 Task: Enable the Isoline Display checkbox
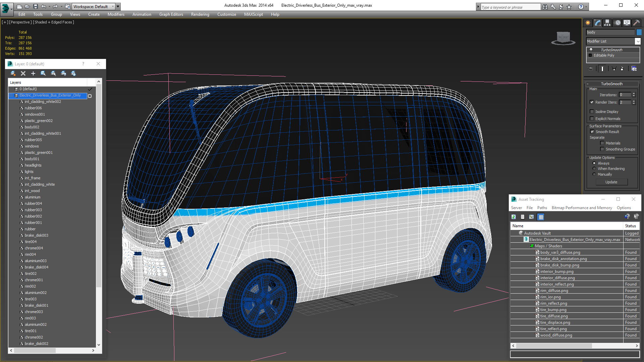tap(592, 112)
